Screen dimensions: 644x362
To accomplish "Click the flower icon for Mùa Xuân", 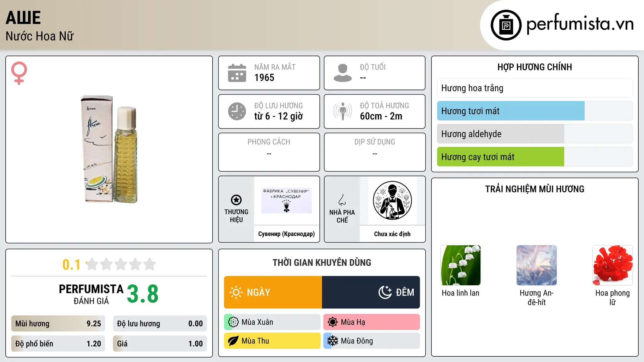I will pyautogui.click(x=233, y=322).
